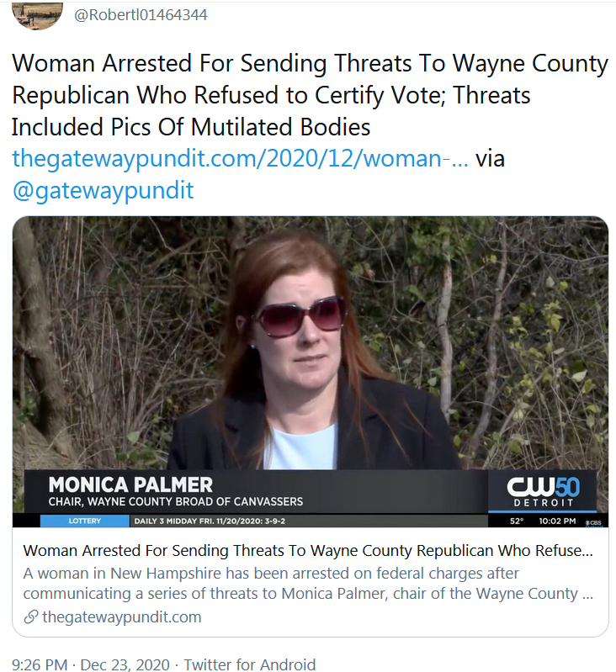The image size is (616, 672).
Task: Click the Daily 3 Midday lottery ticker text
Action: pos(210,521)
